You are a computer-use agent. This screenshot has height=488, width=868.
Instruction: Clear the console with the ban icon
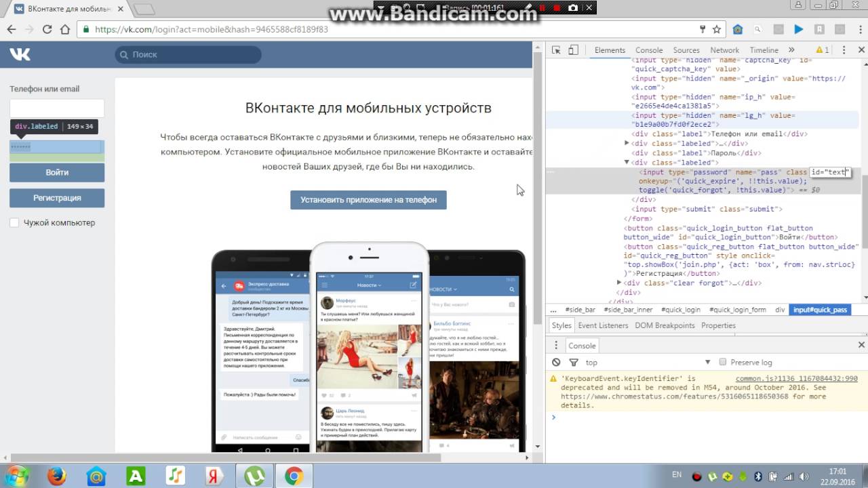[x=556, y=363]
